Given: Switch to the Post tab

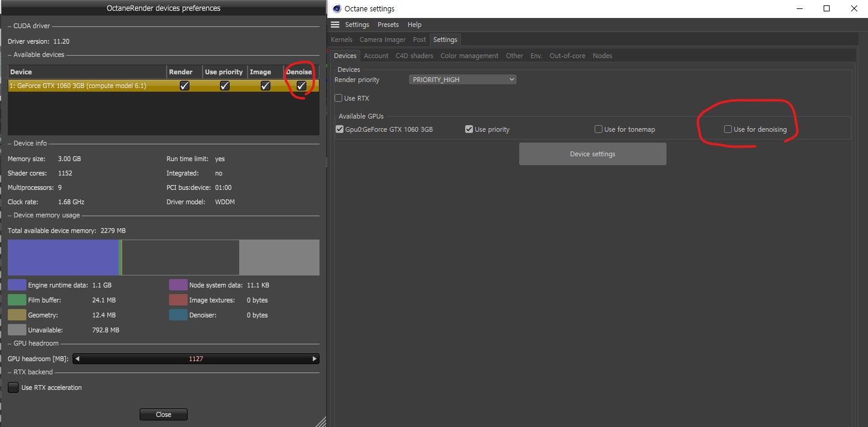Looking at the screenshot, I should click(x=420, y=40).
